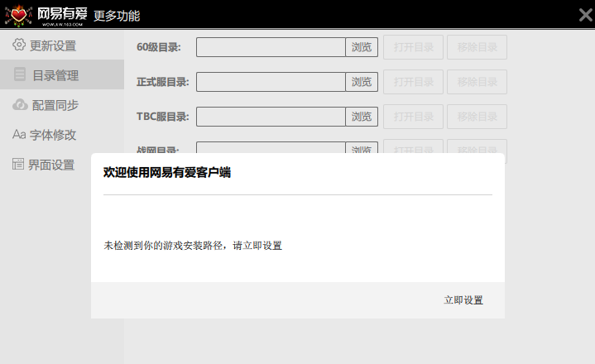595x364 pixels.
Task: Open 更新设置 via its gear icon
Action: (19, 45)
